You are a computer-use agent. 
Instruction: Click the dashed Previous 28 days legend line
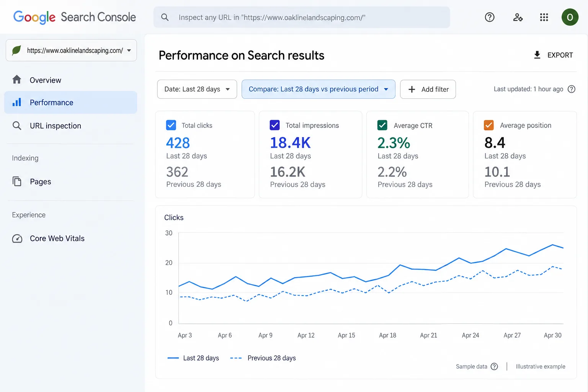click(x=236, y=358)
